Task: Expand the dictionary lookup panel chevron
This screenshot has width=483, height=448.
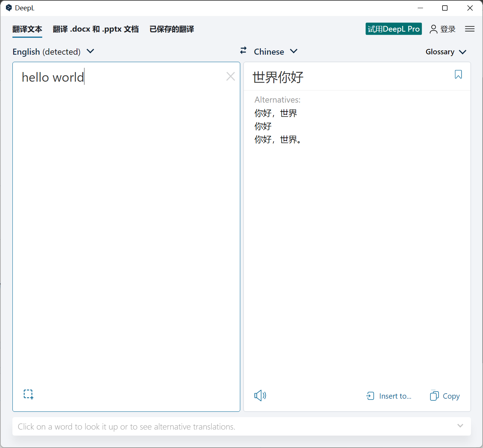Action: tap(460, 426)
